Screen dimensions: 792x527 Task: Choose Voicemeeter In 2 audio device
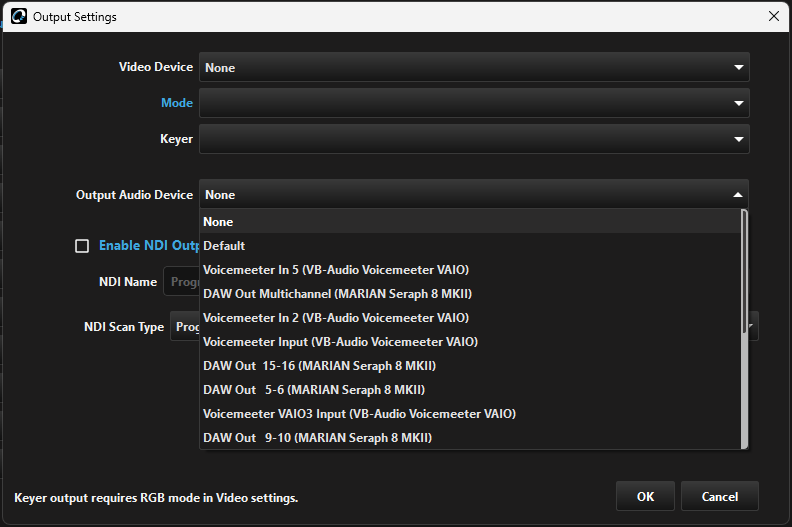[x=470, y=318]
